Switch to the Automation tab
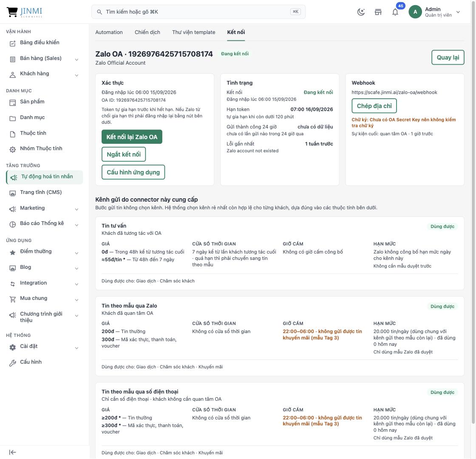The height and width of the screenshot is (459, 476). 109,32
